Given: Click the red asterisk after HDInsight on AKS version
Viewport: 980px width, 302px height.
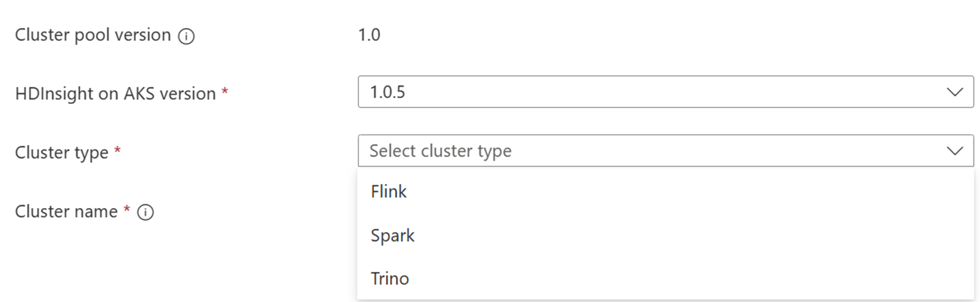Looking at the screenshot, I should pos(225,92).
